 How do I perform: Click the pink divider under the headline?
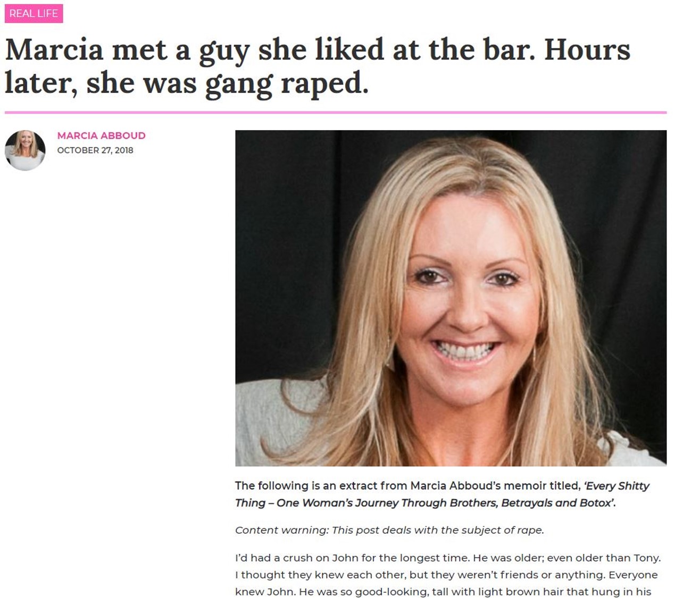pyautogui.click(x=336, y=113)
